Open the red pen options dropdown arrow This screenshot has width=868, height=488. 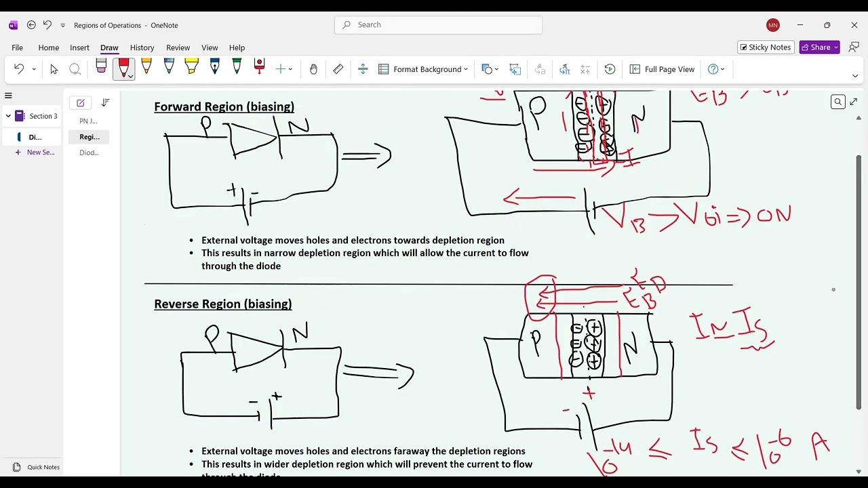[130, 77]
